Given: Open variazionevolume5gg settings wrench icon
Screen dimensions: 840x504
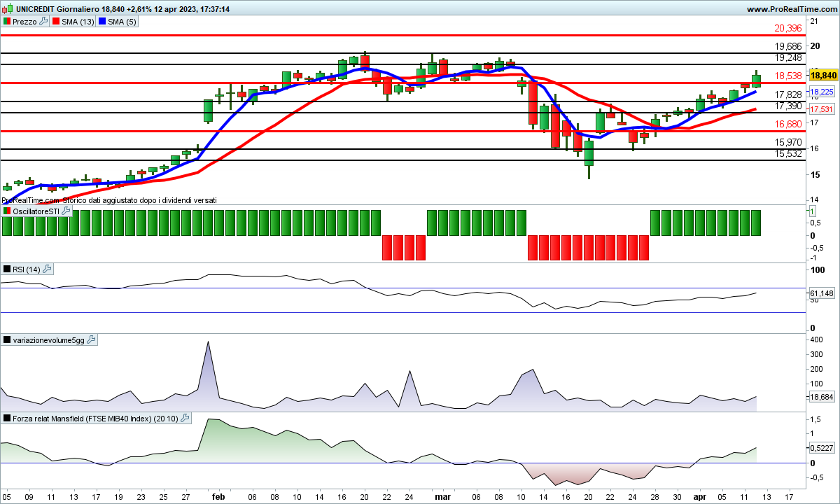Looking at the screenshot, I should click(91, 340).
